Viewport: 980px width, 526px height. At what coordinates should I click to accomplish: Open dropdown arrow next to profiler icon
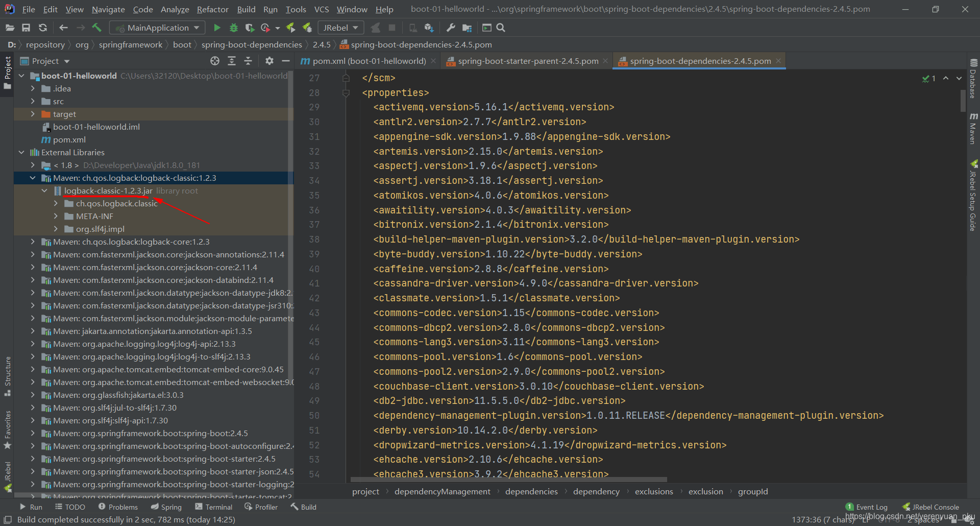(277, 28)
